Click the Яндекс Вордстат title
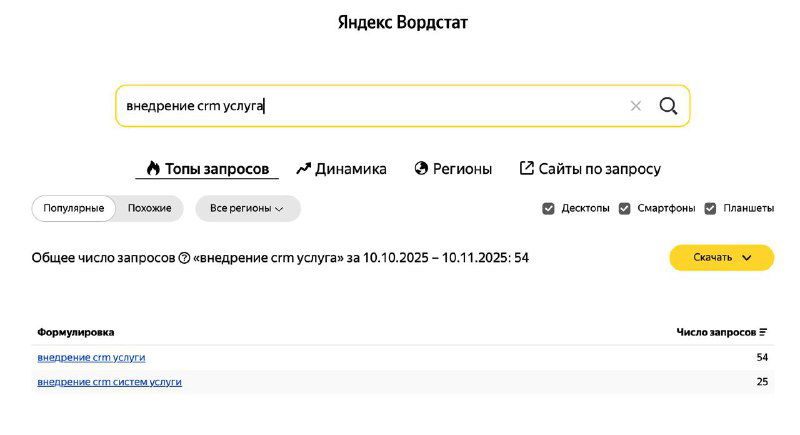This screenshot has height=435, width=800. coord(403,22)
